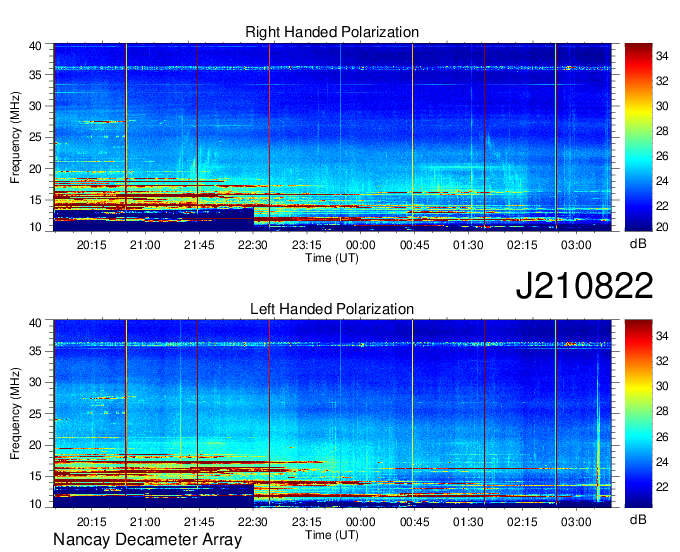
Task: Click the 10 MHz tick of Left Handed plot
Action: click(x=35, y=504)
